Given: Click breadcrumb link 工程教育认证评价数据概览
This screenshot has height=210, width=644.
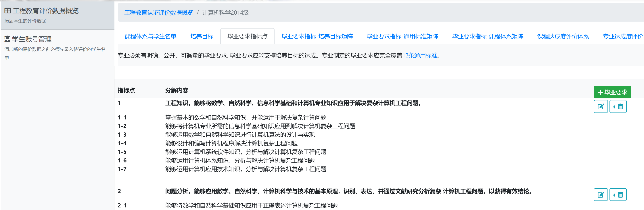Looking at the screenshot, I should 159,13.
